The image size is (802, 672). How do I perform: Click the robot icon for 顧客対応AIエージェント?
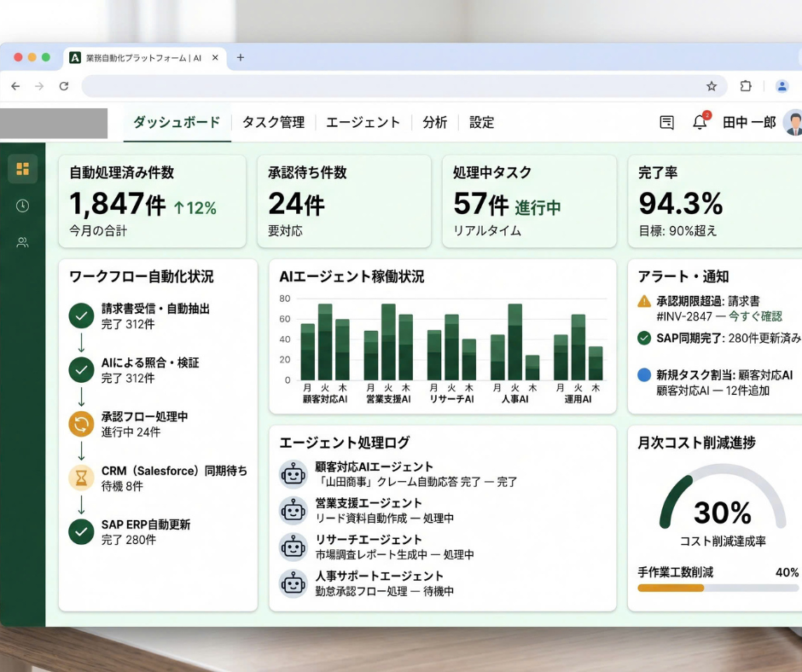[x=293, y=474]
